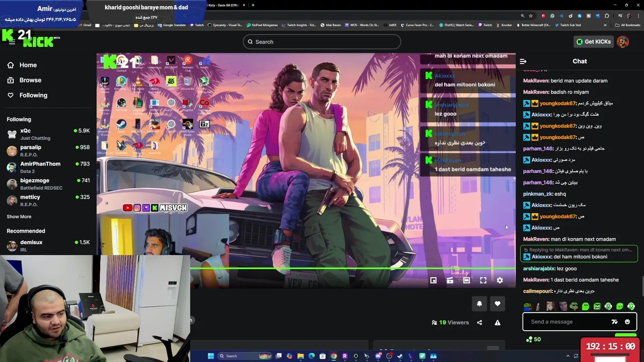The width and height of the screenshot is (644, 362).
Task: Open video player settings gear
Action: (500, 280)
